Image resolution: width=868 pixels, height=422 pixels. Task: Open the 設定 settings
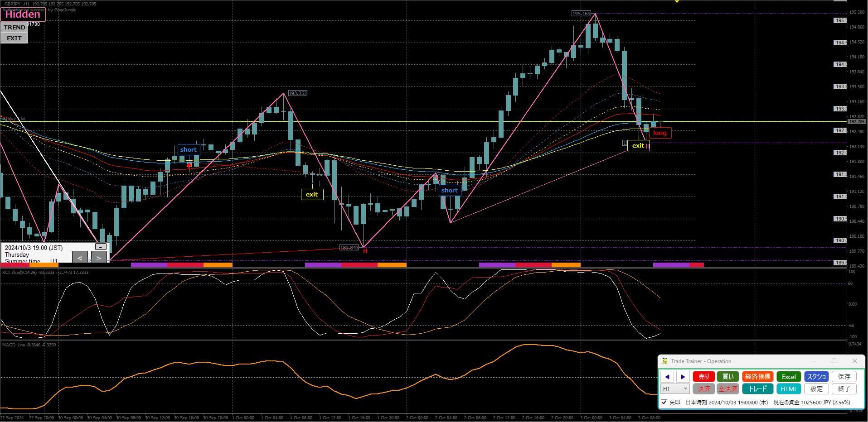(816, 388)
